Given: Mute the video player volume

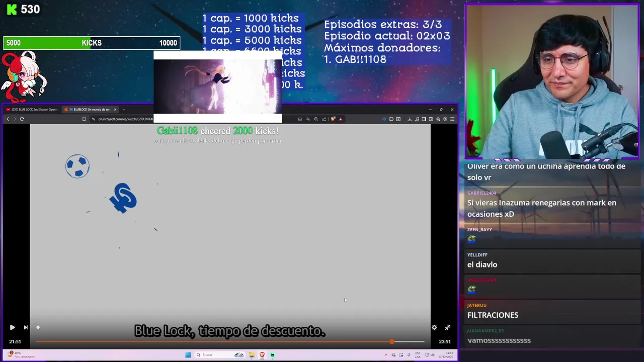Looking at the screenshot, I should (38, 327).
